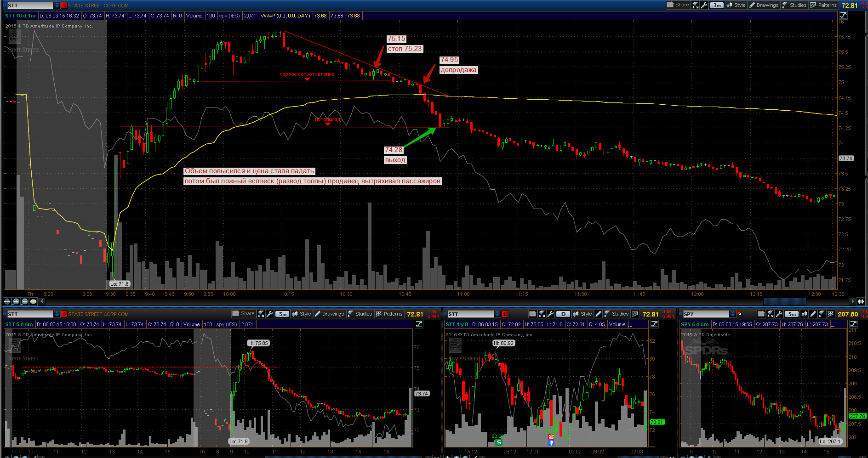Click drawings pencil icon in STT daily chart

pos(598,314)
